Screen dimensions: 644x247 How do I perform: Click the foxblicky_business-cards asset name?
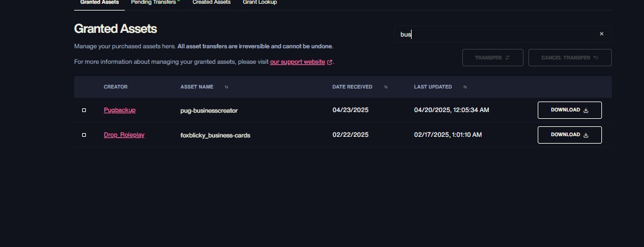215,135
